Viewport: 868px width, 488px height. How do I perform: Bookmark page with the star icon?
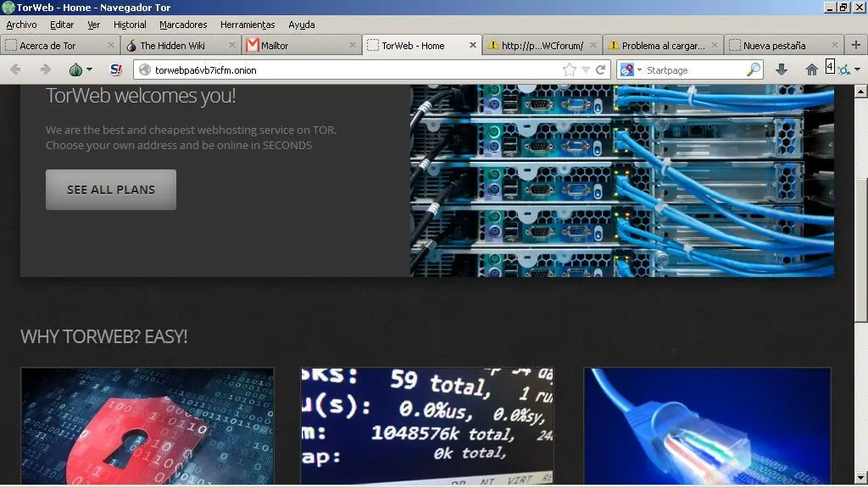[x=569, y=69]
